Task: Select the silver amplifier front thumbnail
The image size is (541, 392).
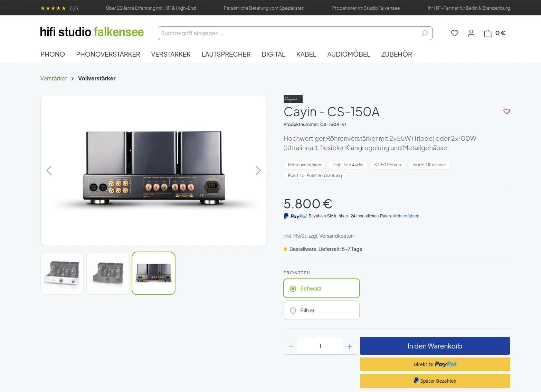Action: 62,273
